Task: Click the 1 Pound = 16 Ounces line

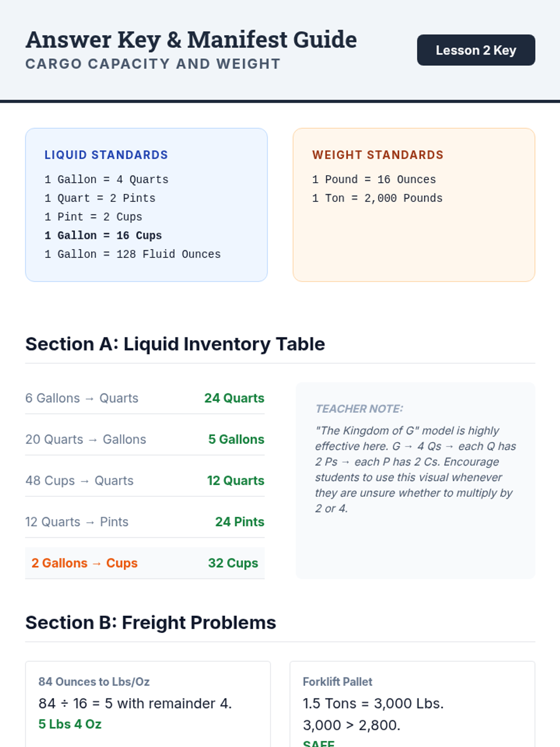Action: [374, 179]
